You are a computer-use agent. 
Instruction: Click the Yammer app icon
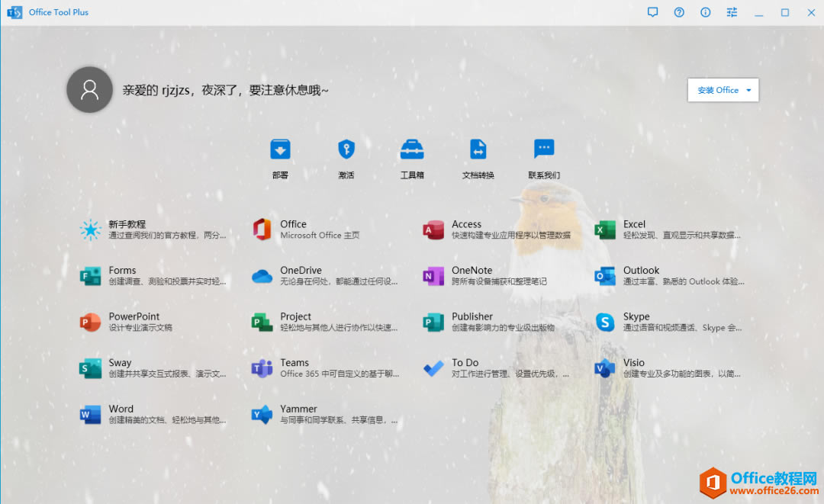click(262, 415)
